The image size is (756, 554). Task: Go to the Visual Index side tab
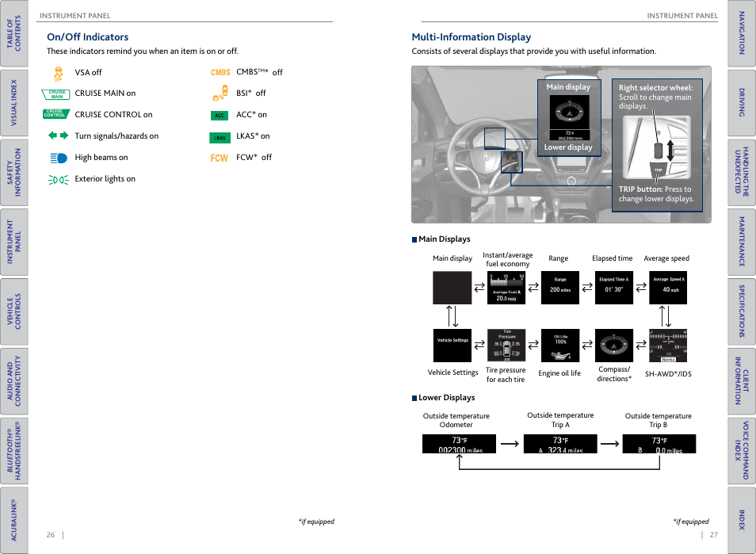pos(13,103)
